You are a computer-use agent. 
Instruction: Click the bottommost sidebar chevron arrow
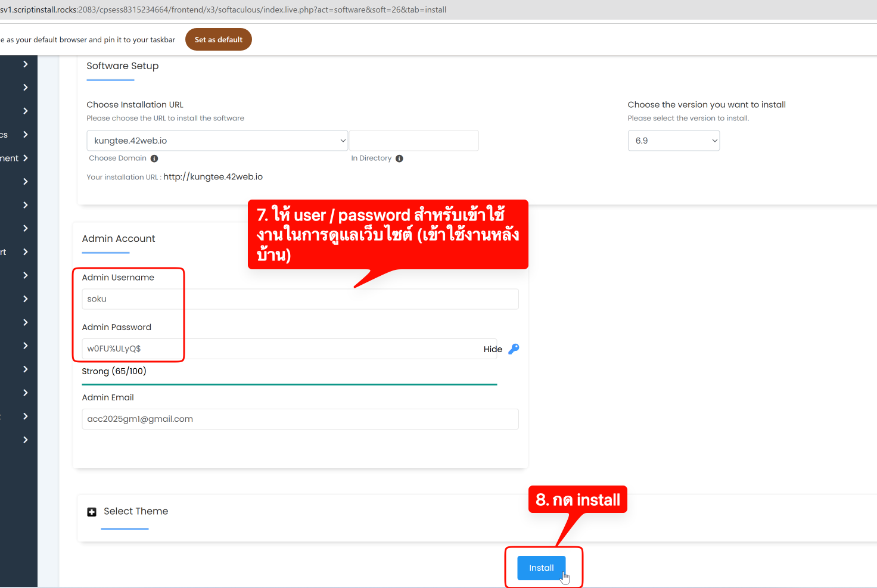(25, 440)
